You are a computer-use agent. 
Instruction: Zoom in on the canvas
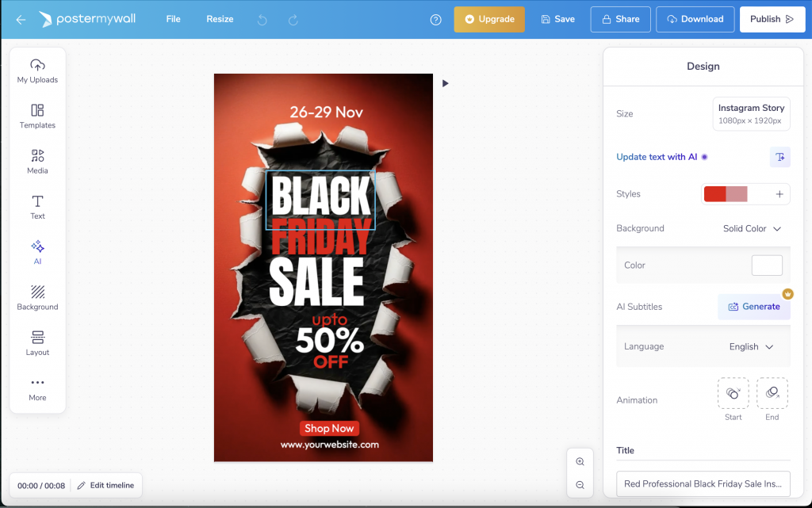tap(580, 461)
